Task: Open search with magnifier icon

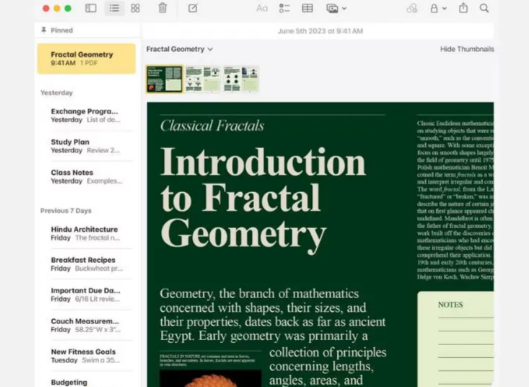Action: tap(484, 8)
